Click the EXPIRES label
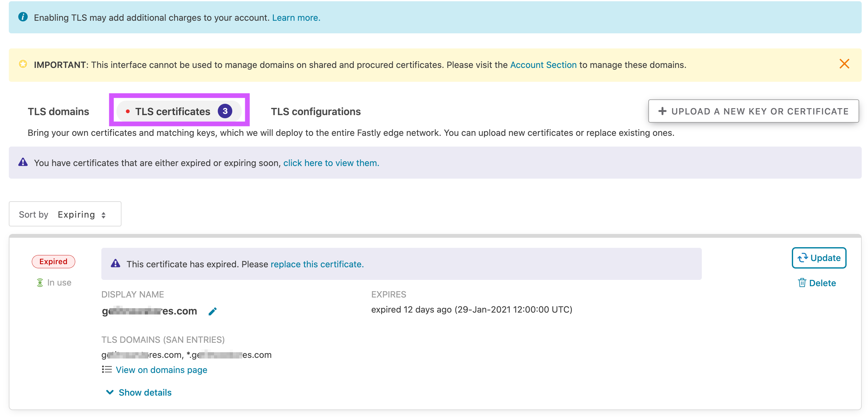The height and width of the screenshot is (417, 868). pyautogui.click(x=388, y=294)
